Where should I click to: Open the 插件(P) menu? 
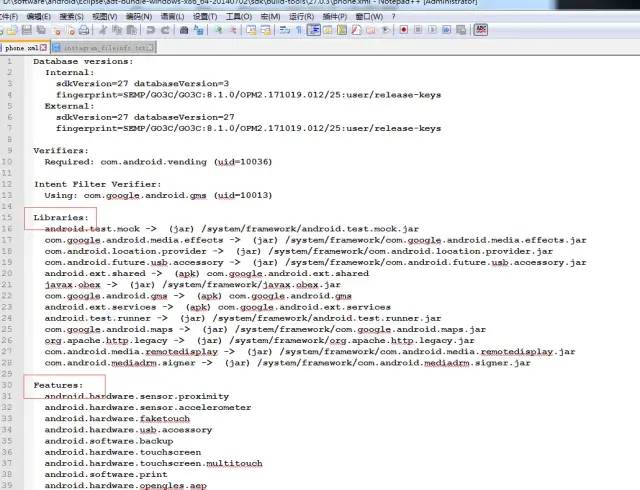pos(335,17)
